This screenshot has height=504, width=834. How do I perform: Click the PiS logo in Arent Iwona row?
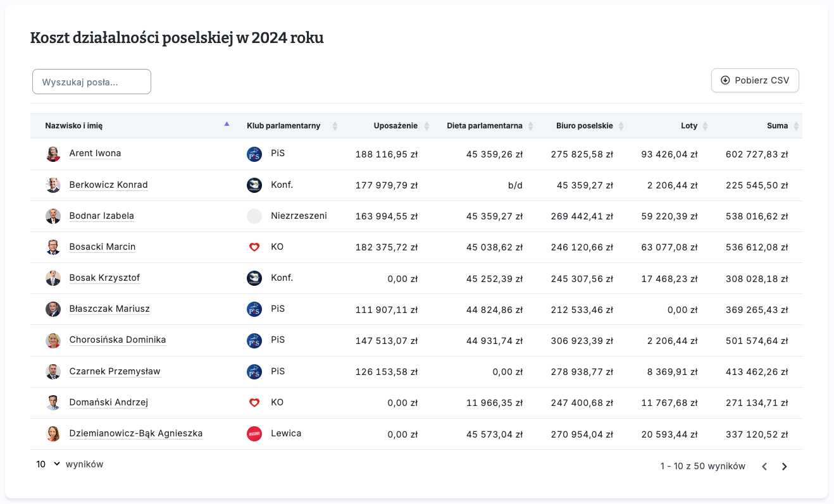[x=254, y=154]
